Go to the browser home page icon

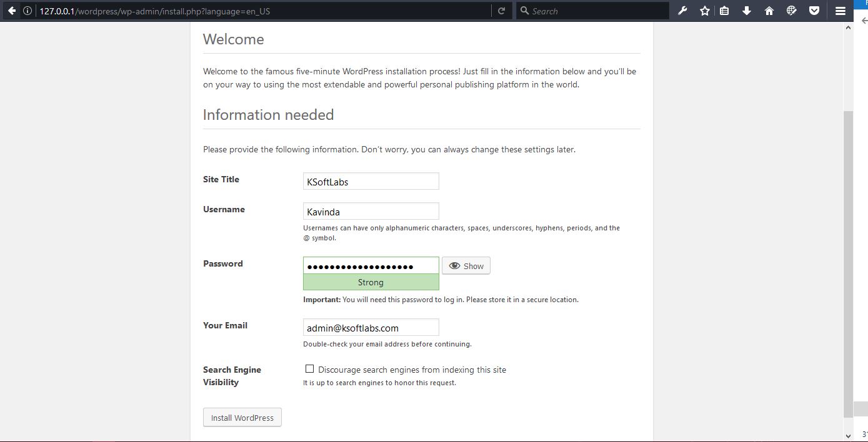point(769,11)
